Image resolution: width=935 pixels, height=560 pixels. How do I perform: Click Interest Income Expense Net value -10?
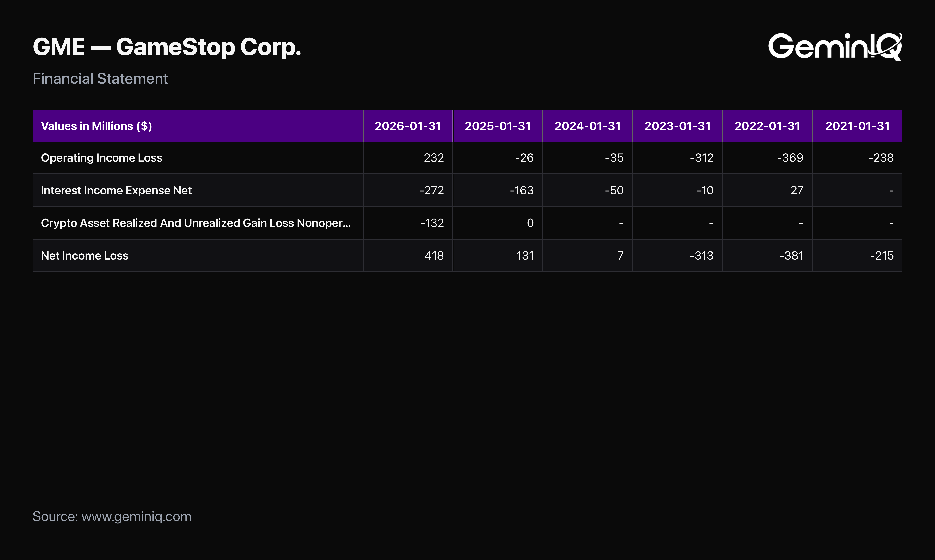(705, 190)
